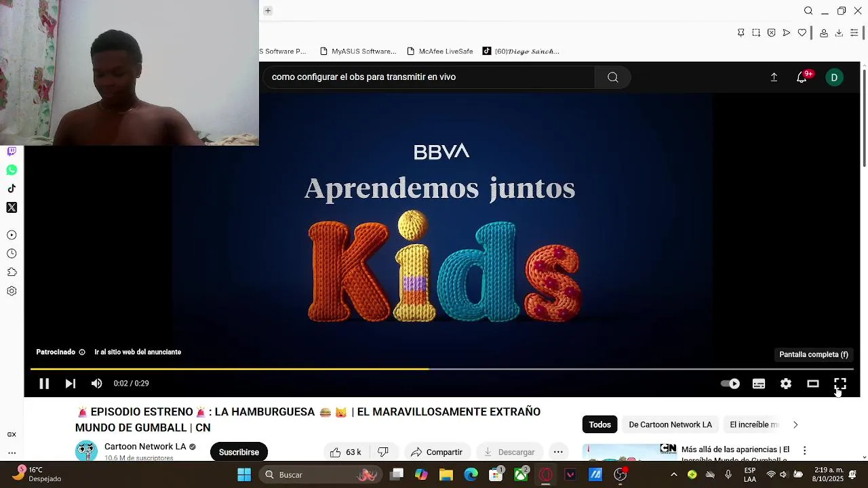Select the De Cartoon Network LA chip
Screen dimensions: 868x488
pos(670,425)
